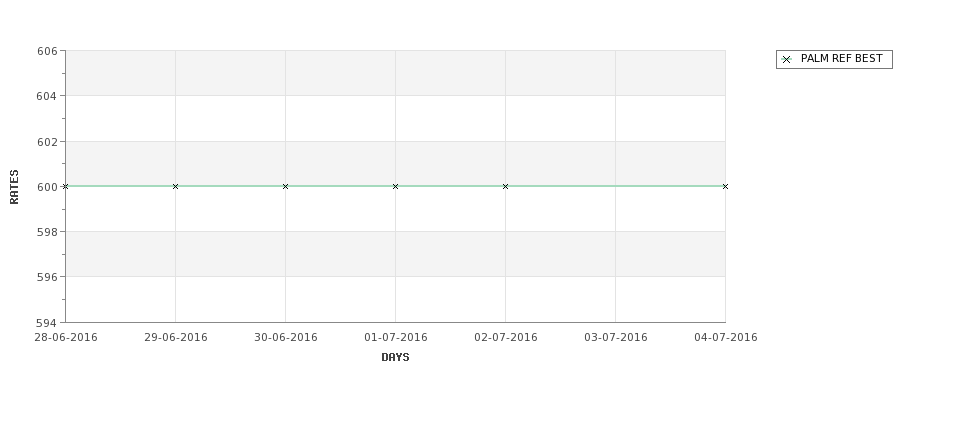The image size is (975, 429).
Task: Click the 29-06-2016 x-axis date label
Action: click(x=176, y=338)
